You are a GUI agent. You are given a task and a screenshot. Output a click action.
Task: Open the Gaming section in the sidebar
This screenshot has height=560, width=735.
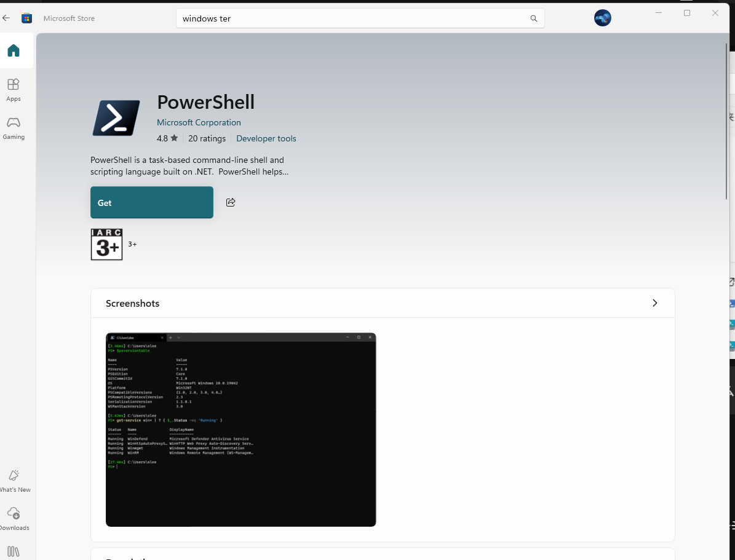tap(14, 128)
